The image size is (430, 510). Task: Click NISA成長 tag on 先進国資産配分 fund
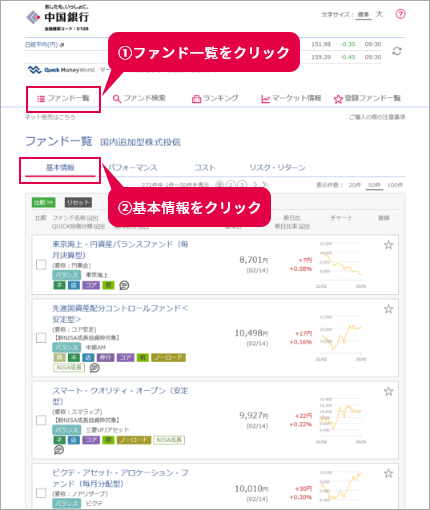pyautogui.click(x=69, y=367)
